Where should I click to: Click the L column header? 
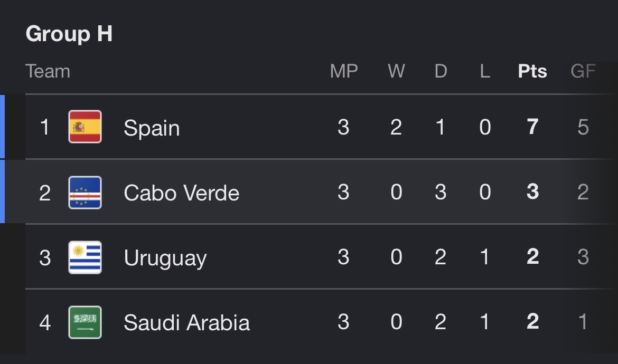point(485,71)
